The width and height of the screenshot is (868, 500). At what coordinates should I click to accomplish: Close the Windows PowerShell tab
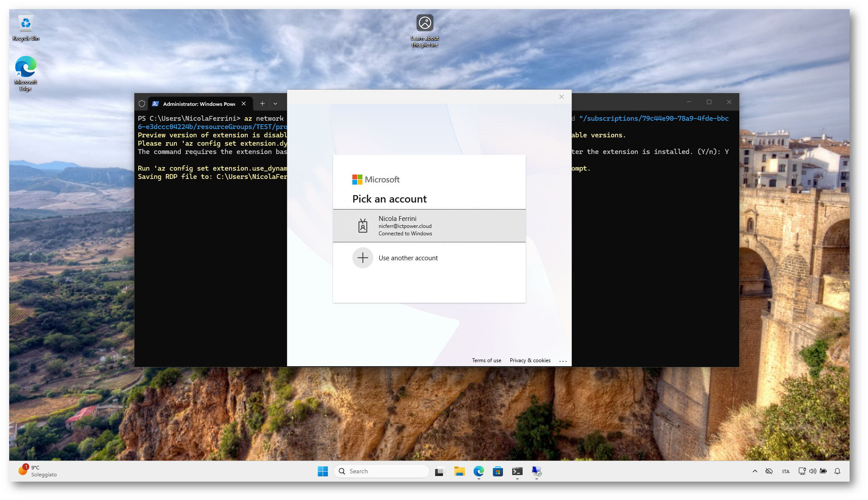(244, 104)
